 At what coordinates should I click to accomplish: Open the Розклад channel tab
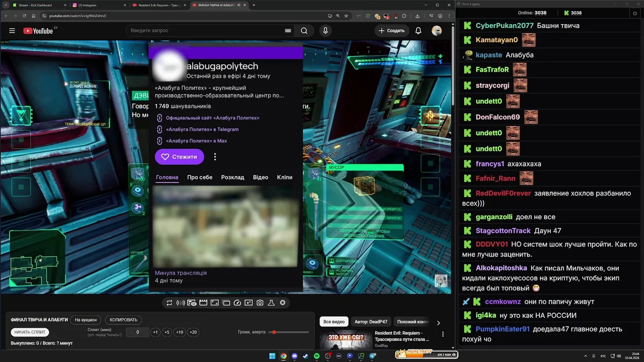coord(232,177)
